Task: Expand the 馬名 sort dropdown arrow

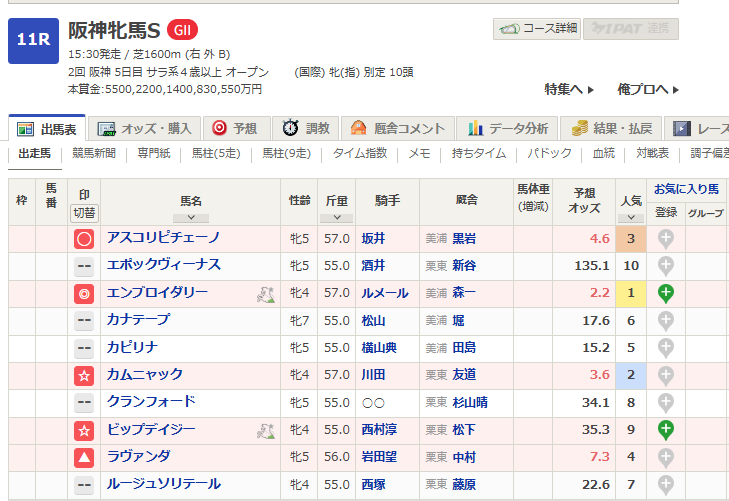Action: [191, 218]
